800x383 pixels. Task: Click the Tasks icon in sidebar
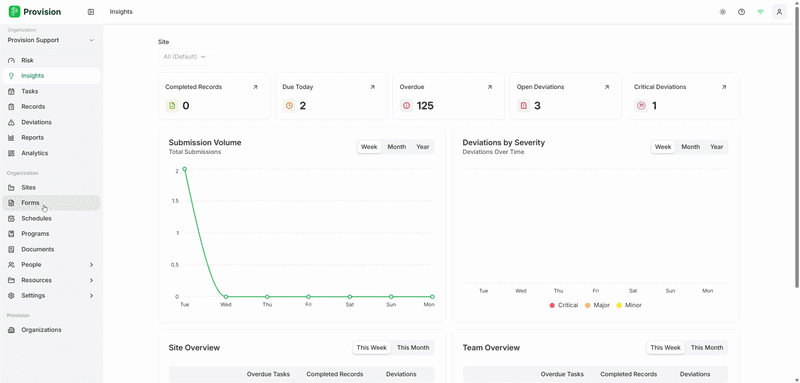(x=11, y=91)
